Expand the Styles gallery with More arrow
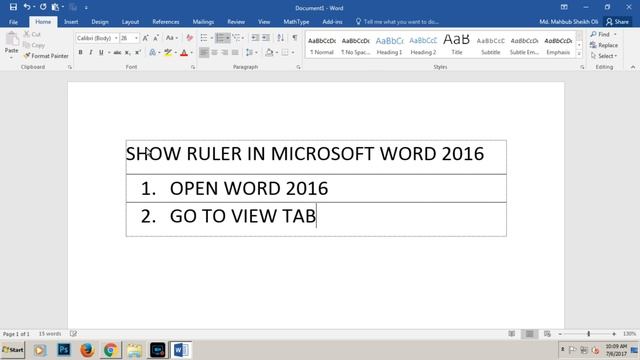 coord(579,54)
